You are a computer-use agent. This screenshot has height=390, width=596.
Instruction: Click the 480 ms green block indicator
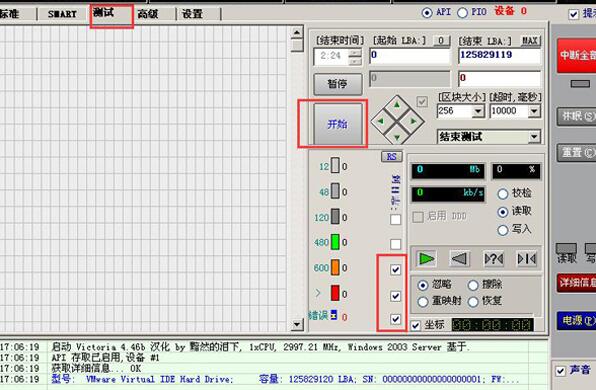[x=335, y=242]
